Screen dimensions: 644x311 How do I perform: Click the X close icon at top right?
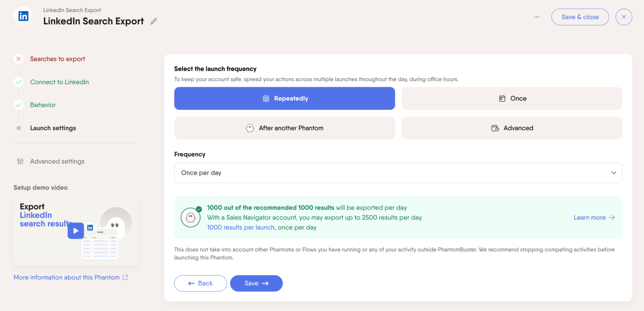coord(623,17)
